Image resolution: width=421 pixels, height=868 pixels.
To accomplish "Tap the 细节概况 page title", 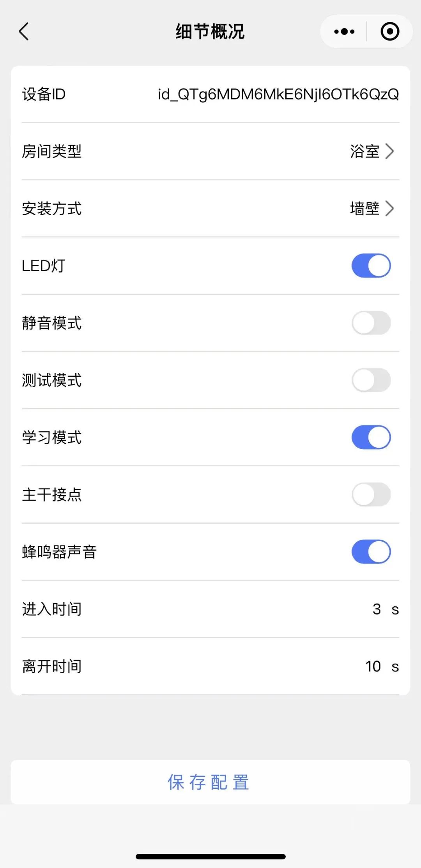I will pos(210,32).
